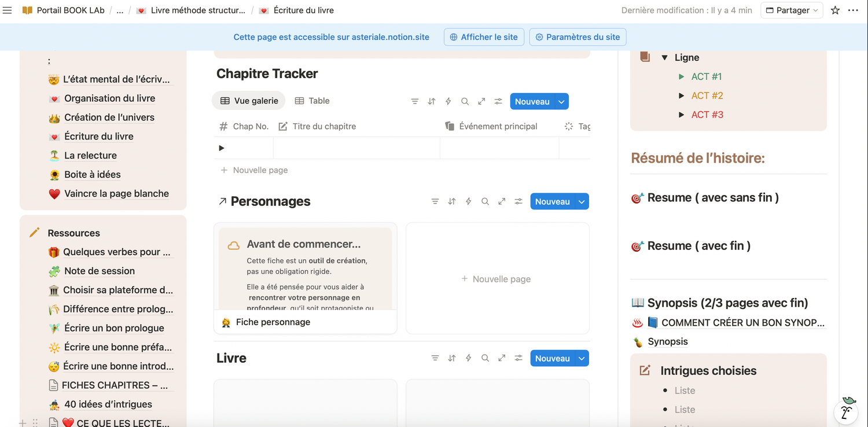Viewport: 868px width, 427px height.
Task: Open Livre database in full page
Action: coord(502,358)
